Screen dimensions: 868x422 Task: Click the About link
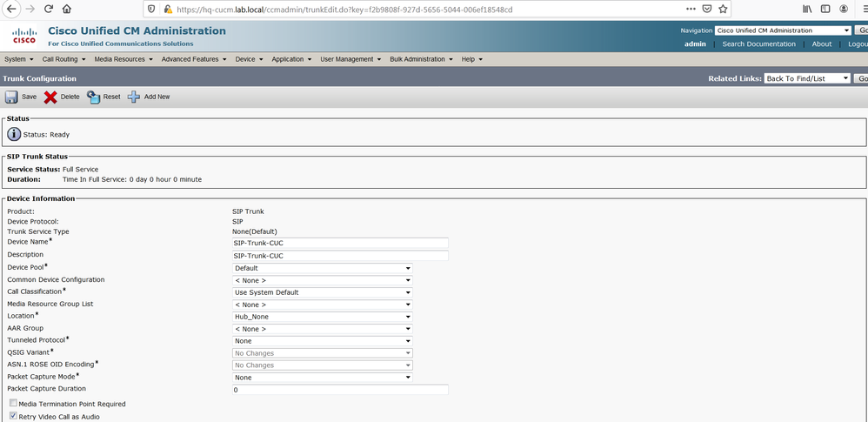point(822,44)
